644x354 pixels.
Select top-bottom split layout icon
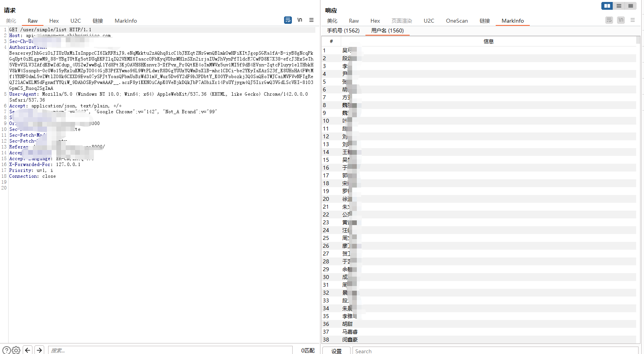pyautogui.click(x=619, y=6)
